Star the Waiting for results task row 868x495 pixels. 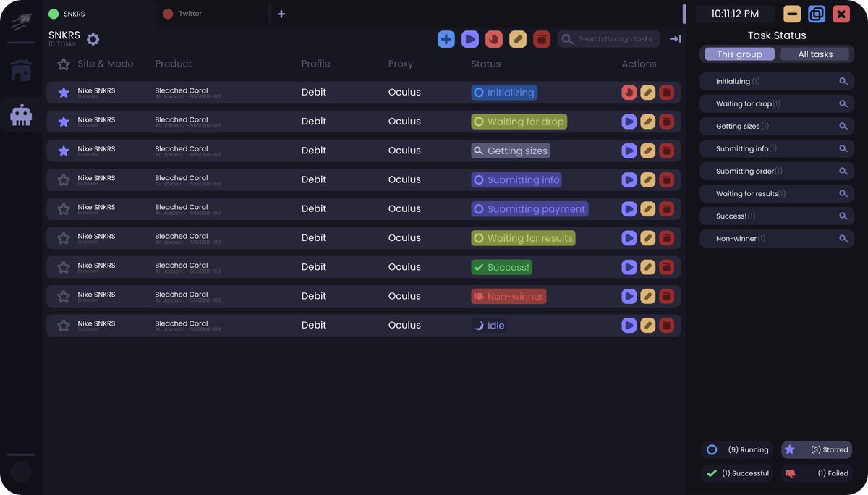(x=64, y=238)
